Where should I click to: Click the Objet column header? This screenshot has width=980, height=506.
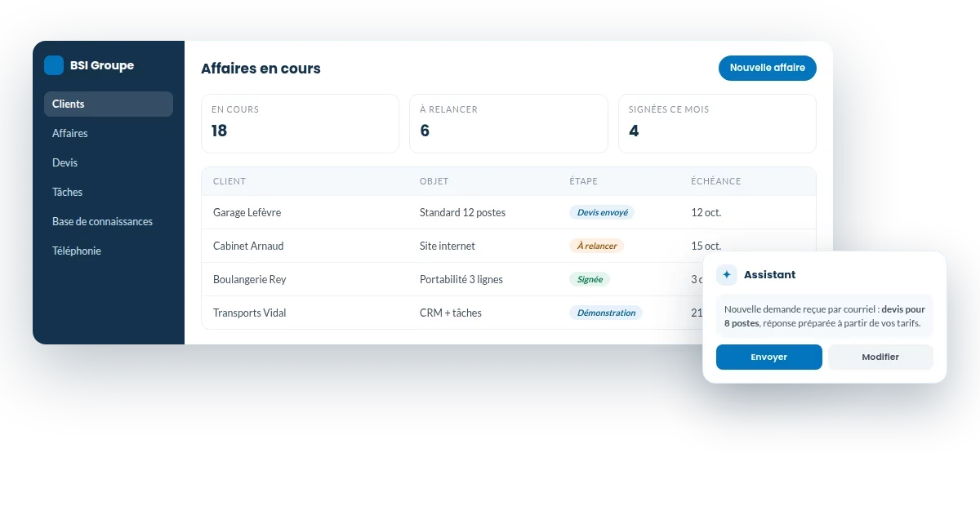(x=434, y=181)
